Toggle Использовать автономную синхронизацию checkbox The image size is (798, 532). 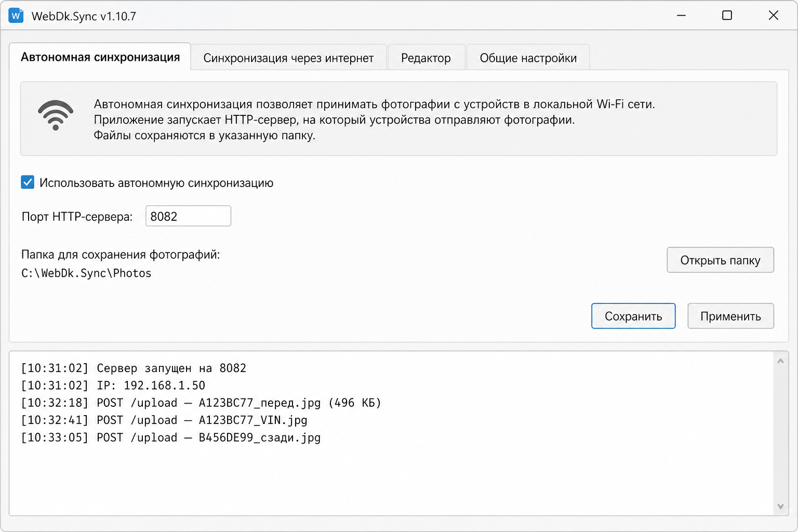point(28,182)
